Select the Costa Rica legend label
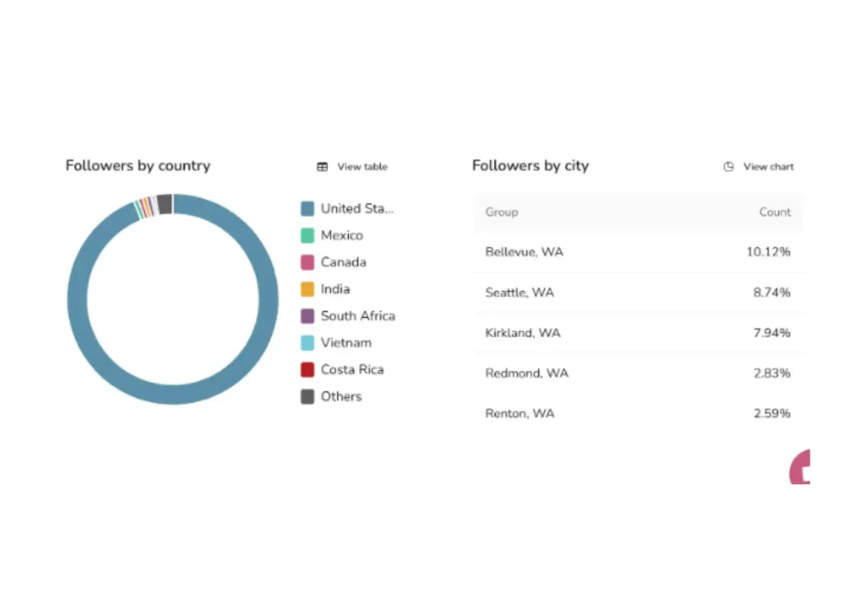 [x=352, y=370]
